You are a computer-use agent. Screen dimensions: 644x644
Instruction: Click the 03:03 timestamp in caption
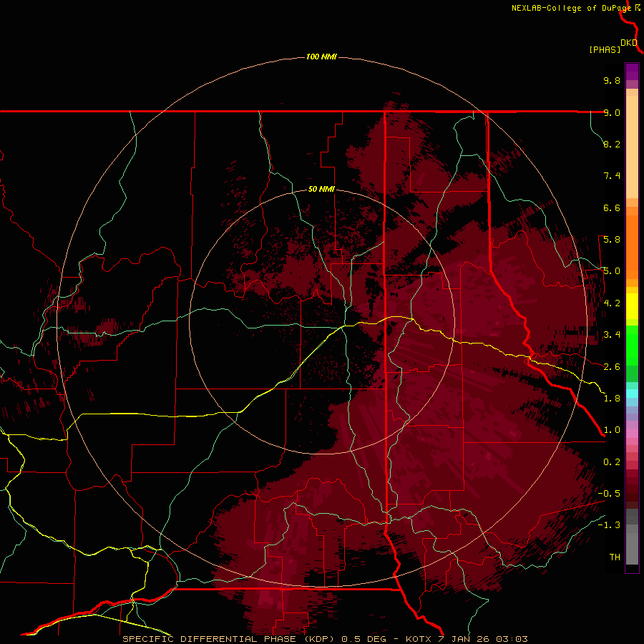tap(512, 639)
